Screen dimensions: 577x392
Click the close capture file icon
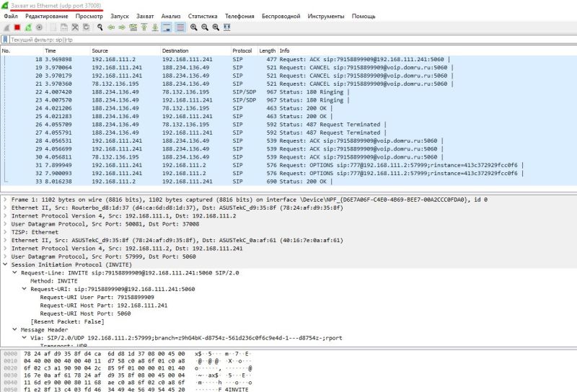(75, 27)
